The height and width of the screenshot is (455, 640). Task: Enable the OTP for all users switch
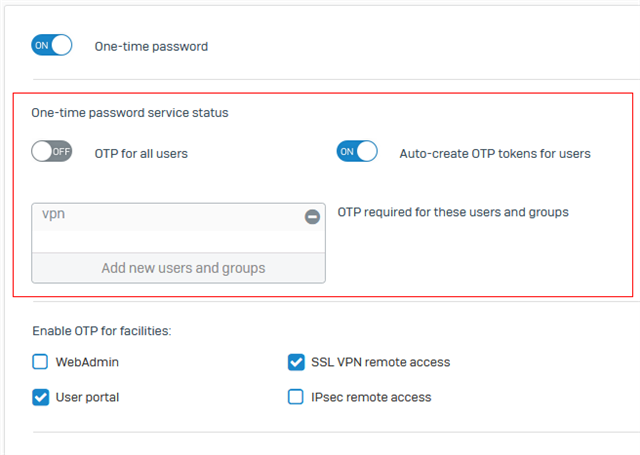coord(51,151)
